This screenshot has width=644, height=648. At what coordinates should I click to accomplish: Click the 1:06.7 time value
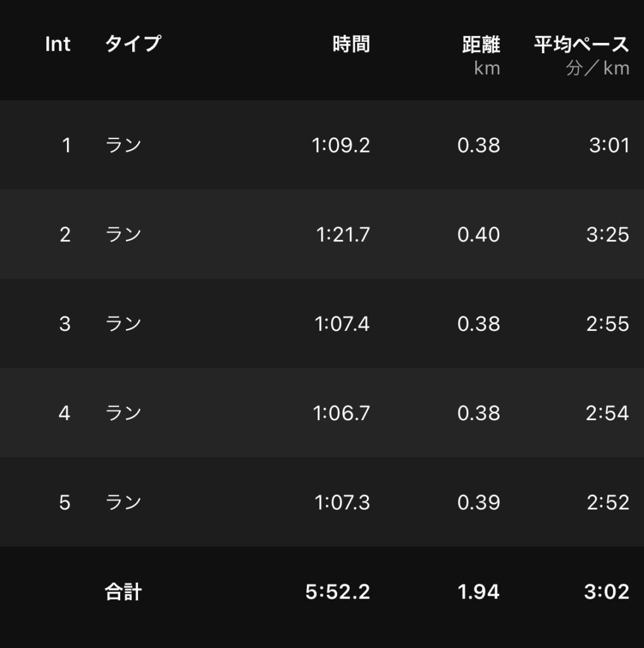[x=342, y=413]
